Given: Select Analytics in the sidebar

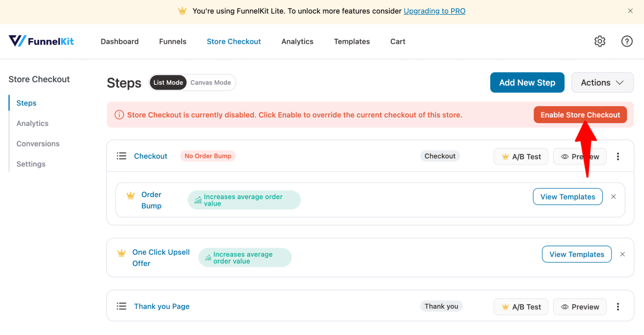Looking at the screenshot, I should [x=33, y=123].
